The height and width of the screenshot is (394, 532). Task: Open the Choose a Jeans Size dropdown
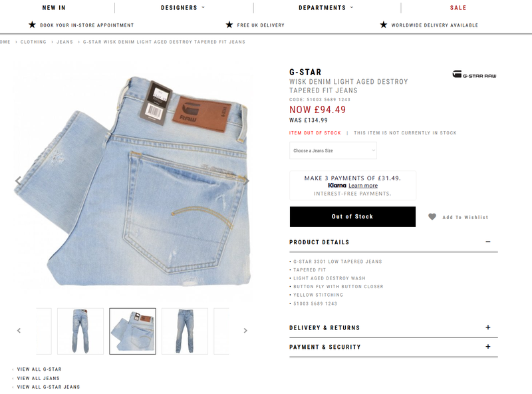[x=333, y=150]
